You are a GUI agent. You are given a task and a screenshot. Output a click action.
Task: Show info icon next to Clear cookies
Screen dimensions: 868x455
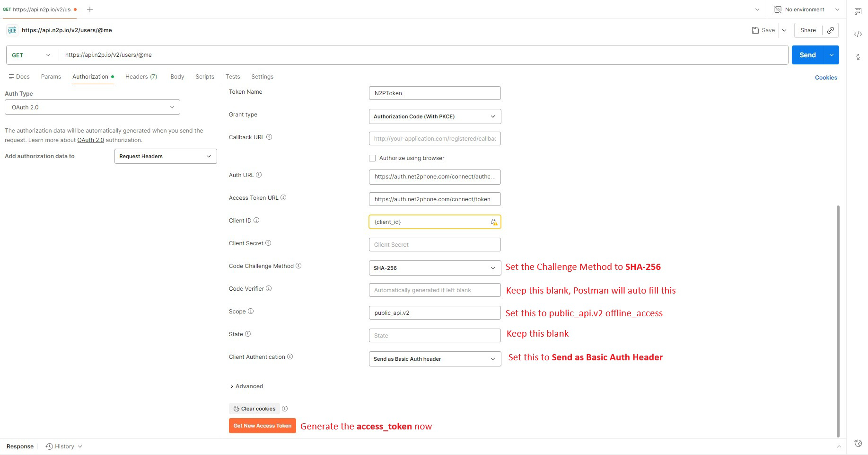[x=285, y=409]
